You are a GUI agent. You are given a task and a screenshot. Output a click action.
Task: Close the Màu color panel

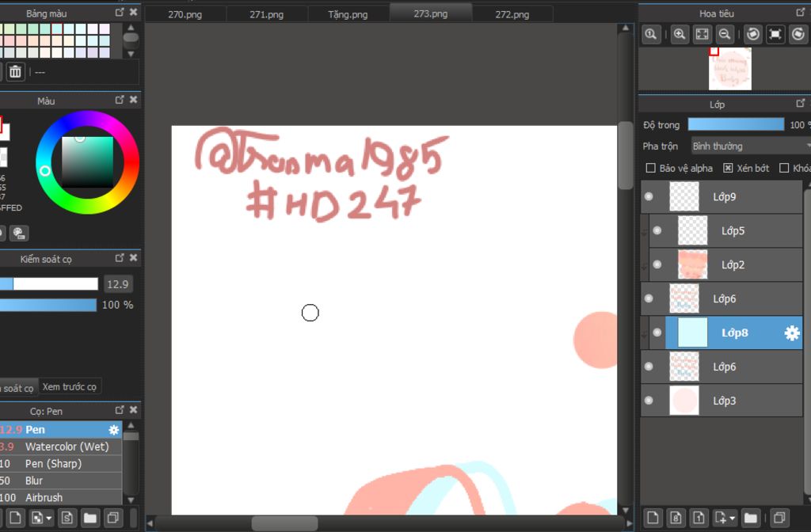click(x=133, y=99)
